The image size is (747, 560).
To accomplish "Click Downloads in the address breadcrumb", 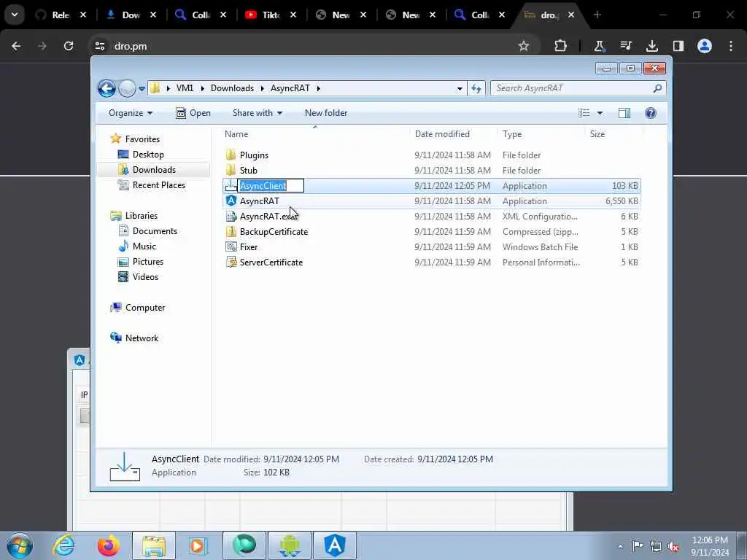I will click(x=232, y=88).
